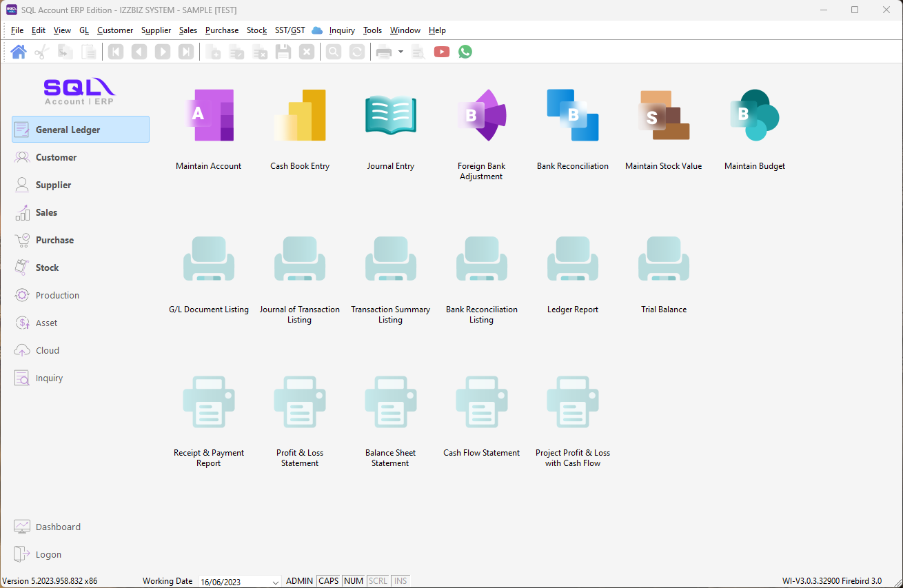Select Inquiry in the sidebar
This screenshot has height=588, width=903.
pyautogui.click(x=81, y=378)
